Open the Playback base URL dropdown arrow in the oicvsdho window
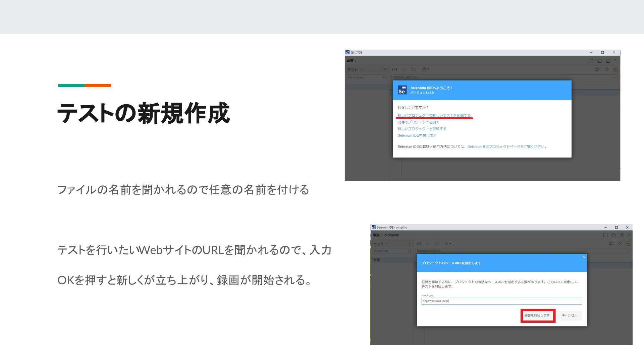644x362 pixels. click(x=628, y=251)
